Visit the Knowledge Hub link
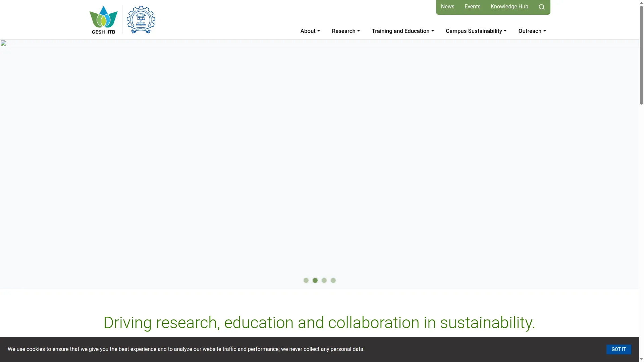 [509, 7]
